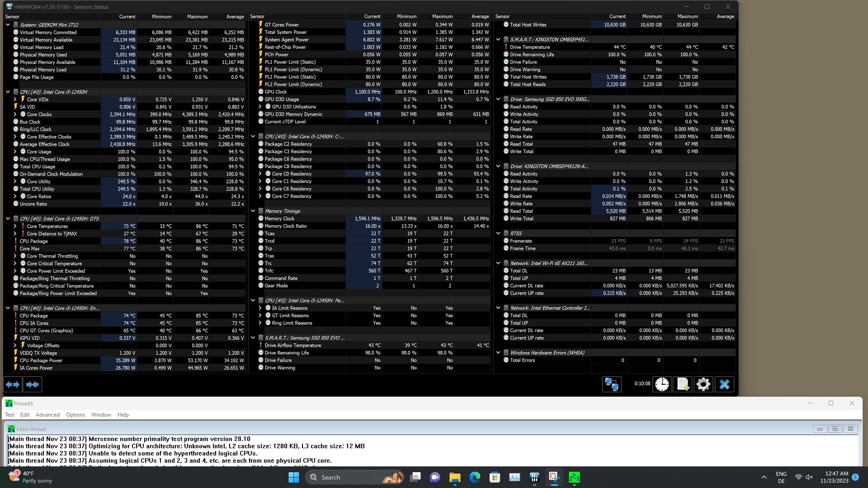Close sensors with the blue X icon

click(x=724, y=385)
